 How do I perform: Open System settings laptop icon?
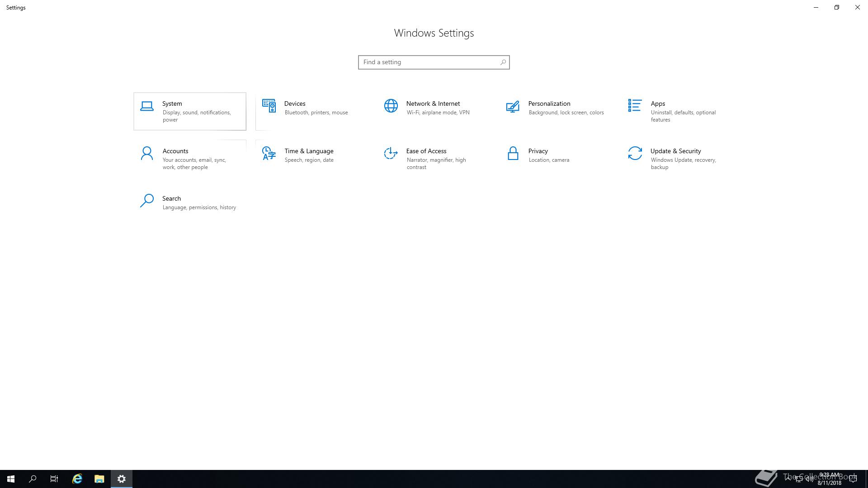(146, 106)
